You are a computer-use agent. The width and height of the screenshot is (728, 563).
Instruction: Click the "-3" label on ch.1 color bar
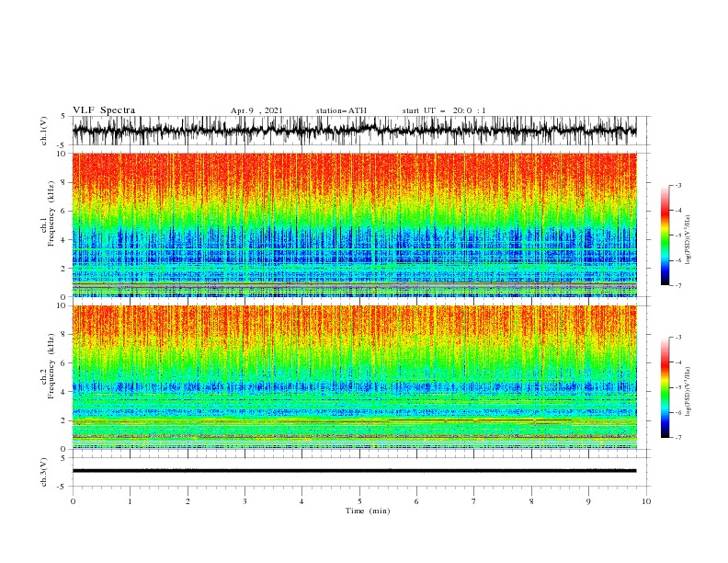678,185
